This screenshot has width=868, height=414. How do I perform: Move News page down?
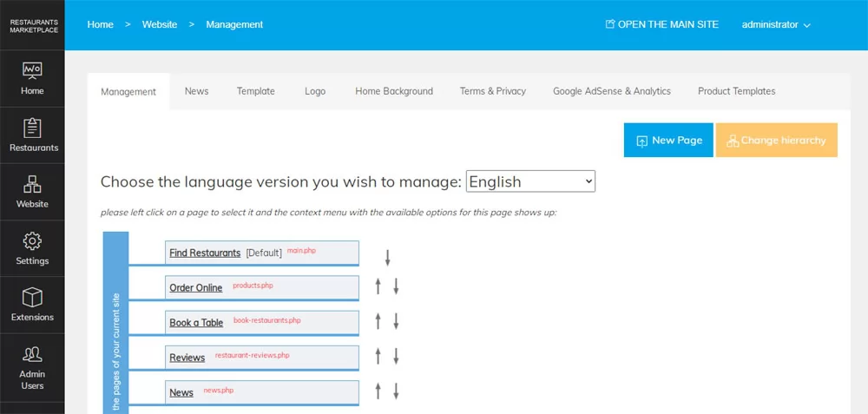tap(396, 391)
